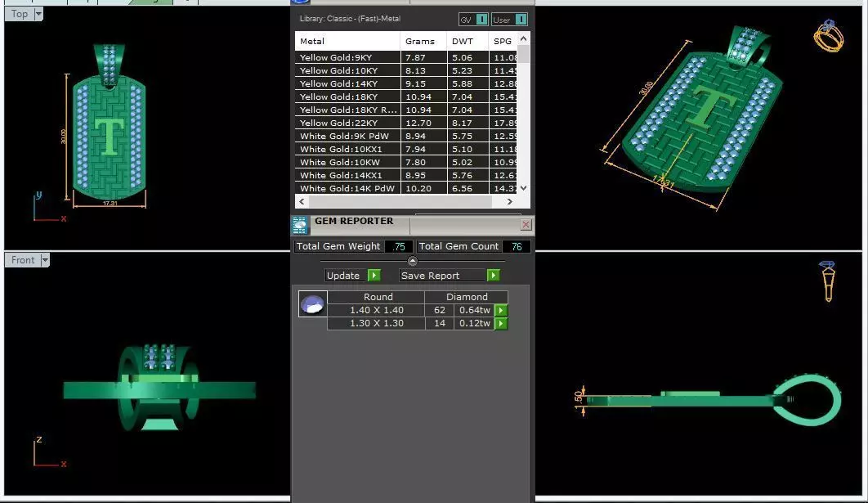The image size is (868, 503).
Task: Click the metal table vertical scrollbar thumb
Action: click(524, 54)
